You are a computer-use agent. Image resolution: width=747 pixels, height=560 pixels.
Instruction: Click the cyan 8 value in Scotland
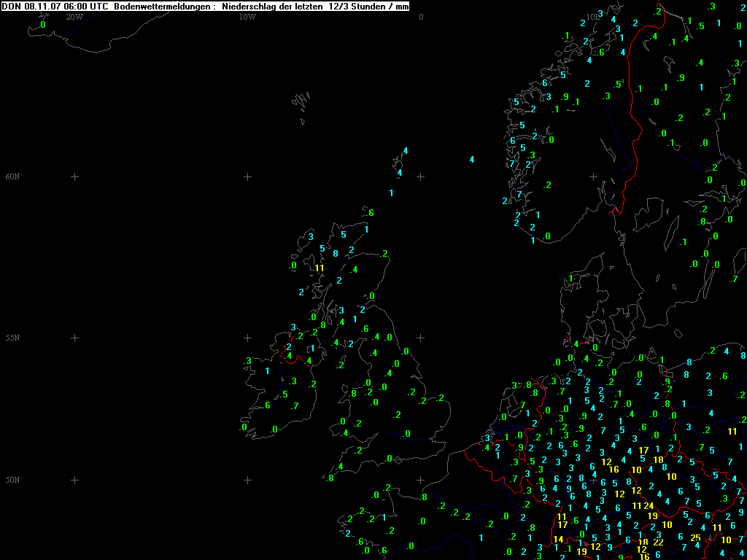pos(336,254)
